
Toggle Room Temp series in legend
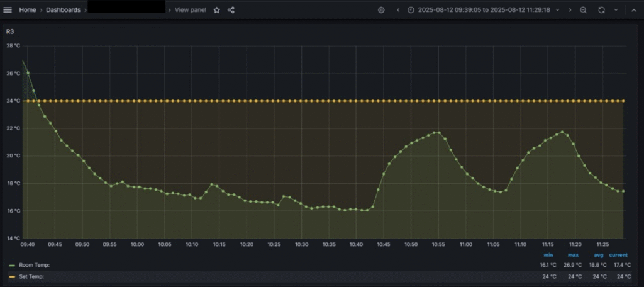(35, 265)
